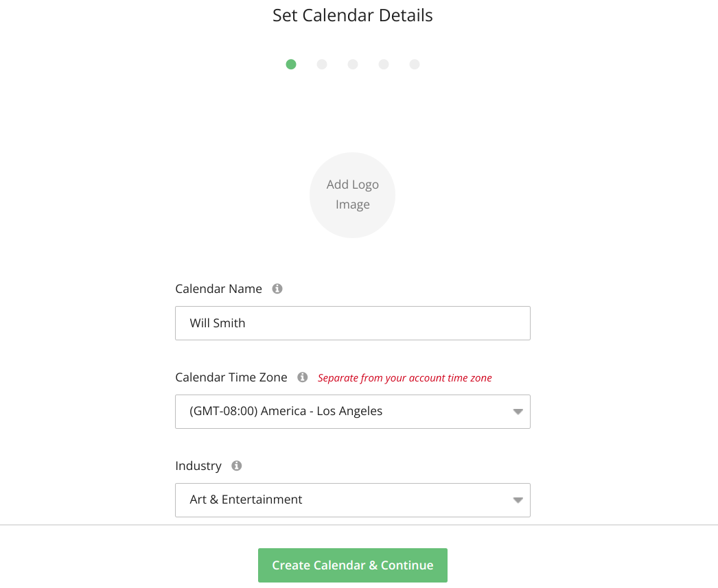Click the Industry info icon

click(x=237, y=466)
